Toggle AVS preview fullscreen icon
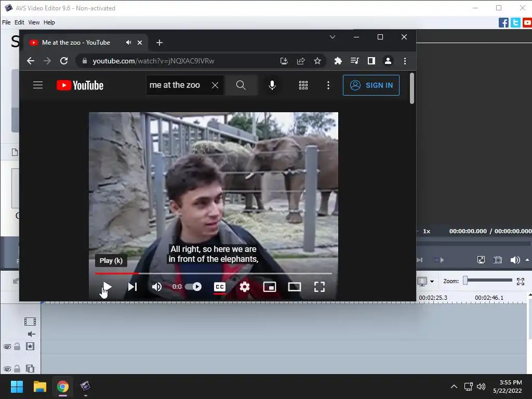 click(481, 260)
